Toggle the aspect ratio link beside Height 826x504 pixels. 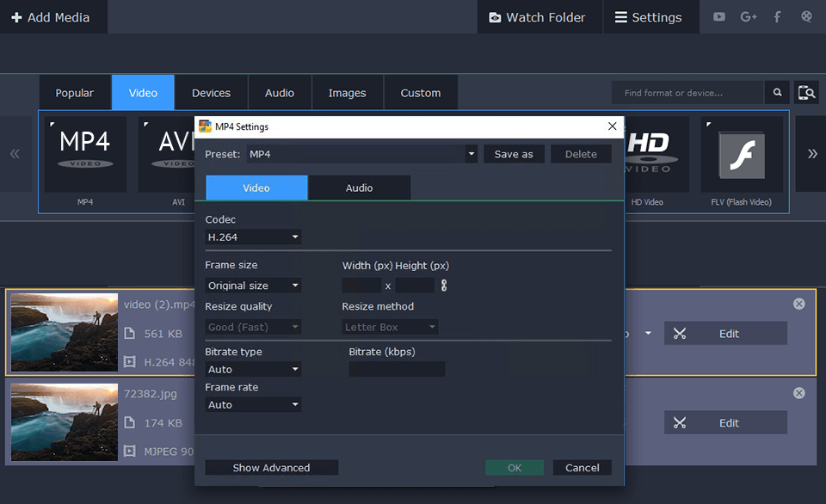pyautogui.click(x=444, y=285)
